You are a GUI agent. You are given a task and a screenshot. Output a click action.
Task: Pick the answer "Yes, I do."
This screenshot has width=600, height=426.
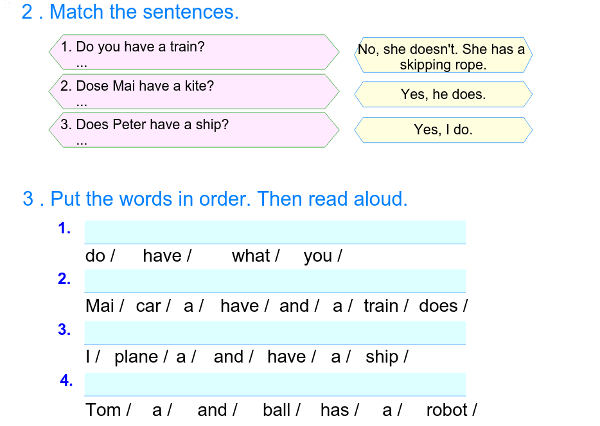click(x=443, y=130)
